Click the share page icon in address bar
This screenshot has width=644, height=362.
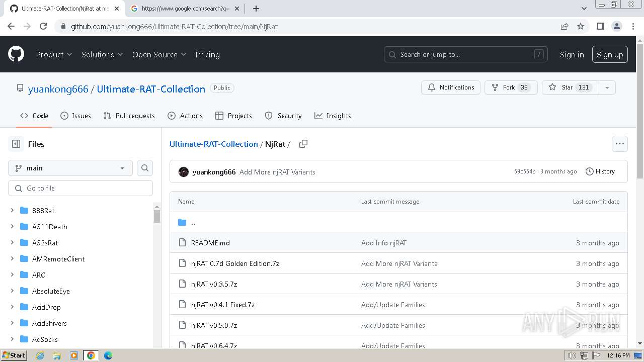click(x=565, y=26)
